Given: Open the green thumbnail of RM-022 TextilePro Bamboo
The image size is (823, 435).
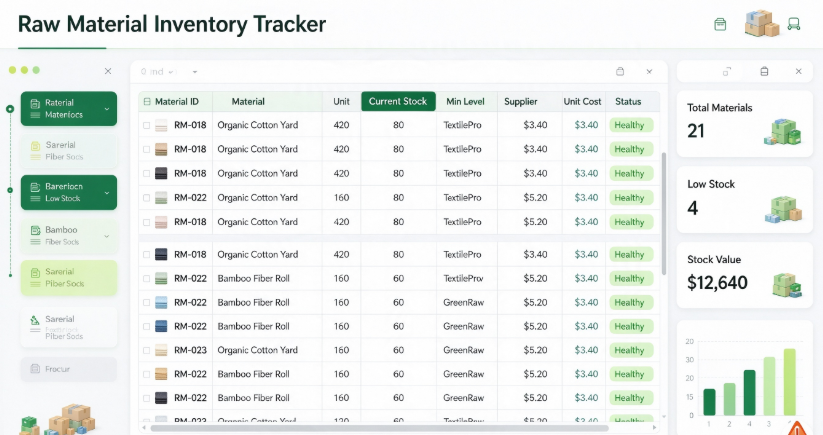Looking at the screenshot, I should [161, 279].
